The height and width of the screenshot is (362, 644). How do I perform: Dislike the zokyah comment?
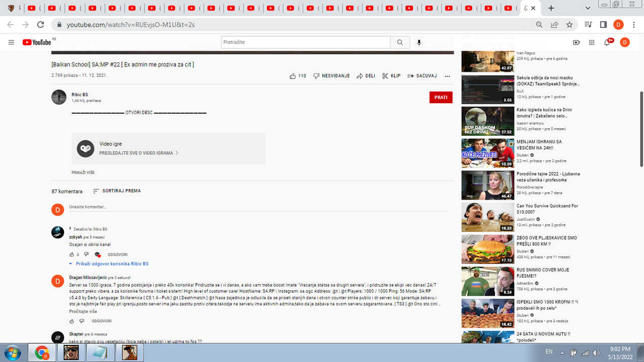87,254
